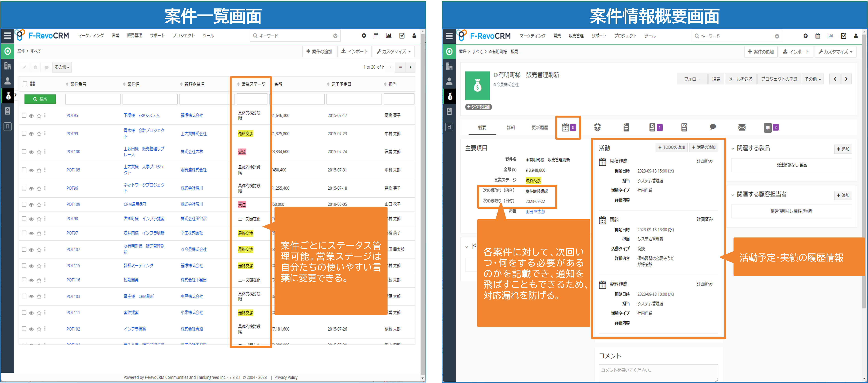Open sales order SO icon tab
This screenshot has width=868, height=383.
coord(684,127)
